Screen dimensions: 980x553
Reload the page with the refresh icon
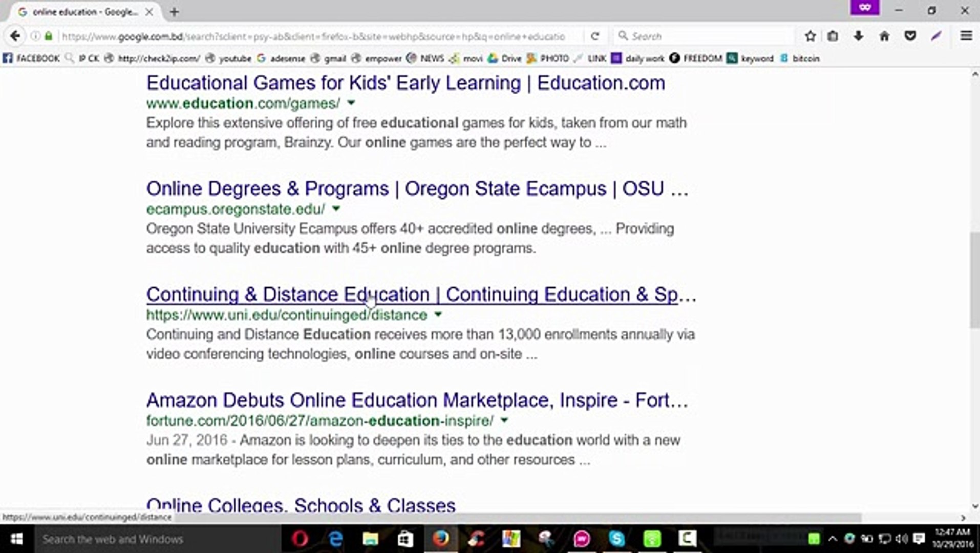[x=594, y=36]
